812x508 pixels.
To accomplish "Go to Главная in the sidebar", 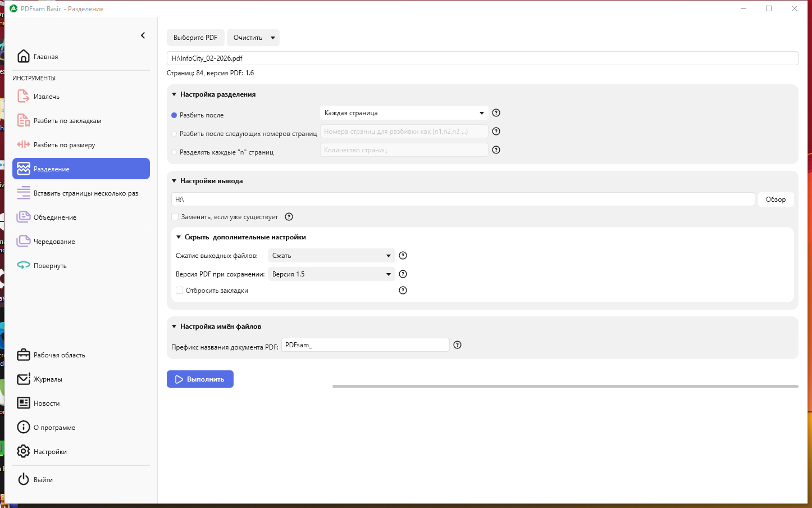I will (x=45, y=57).
